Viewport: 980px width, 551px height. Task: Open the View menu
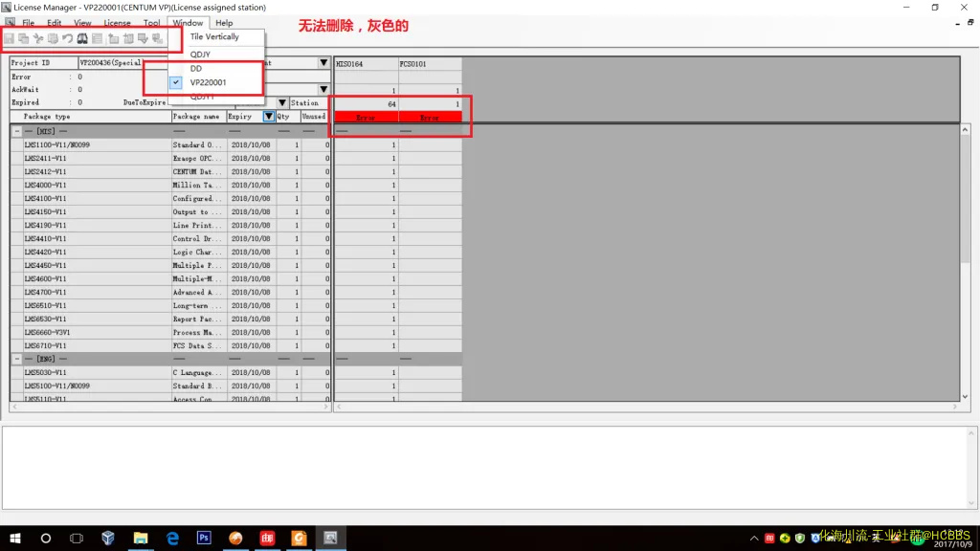click(82, 23)
